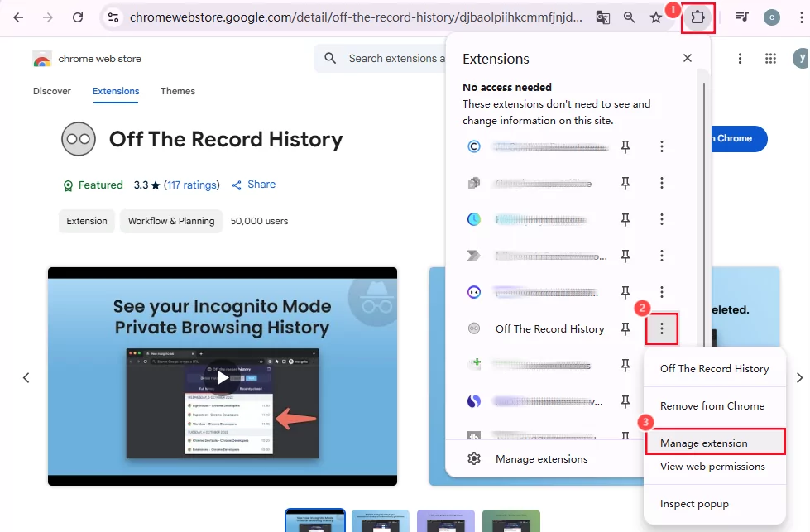This screenshot has height=532, width=810.
Task: Switch to the Extensions tab
Action: point(116,91)
